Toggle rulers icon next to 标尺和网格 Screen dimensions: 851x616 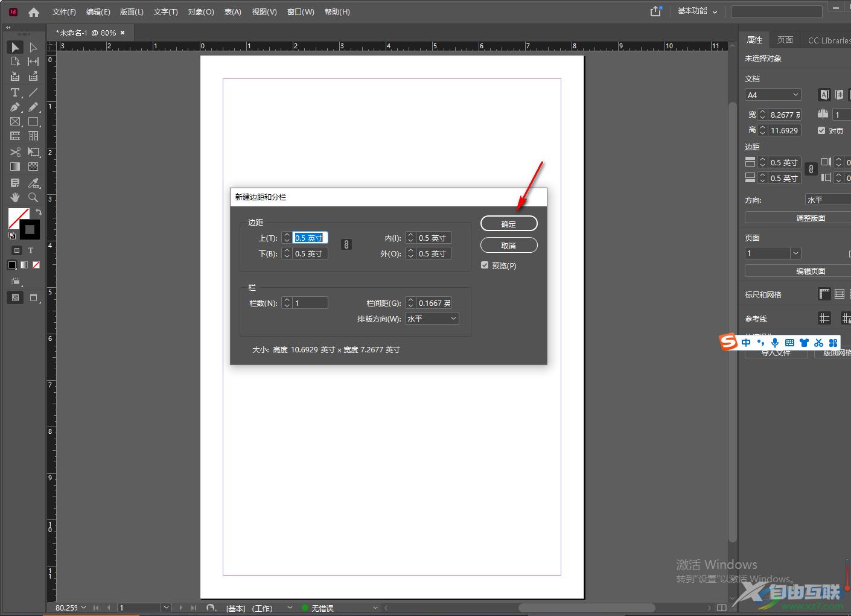[x=824, y=294]
